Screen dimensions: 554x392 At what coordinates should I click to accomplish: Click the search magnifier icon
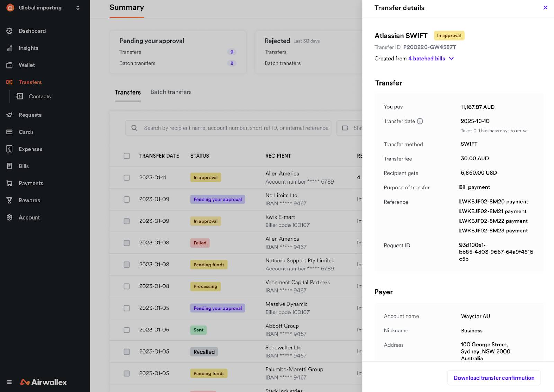134,128
